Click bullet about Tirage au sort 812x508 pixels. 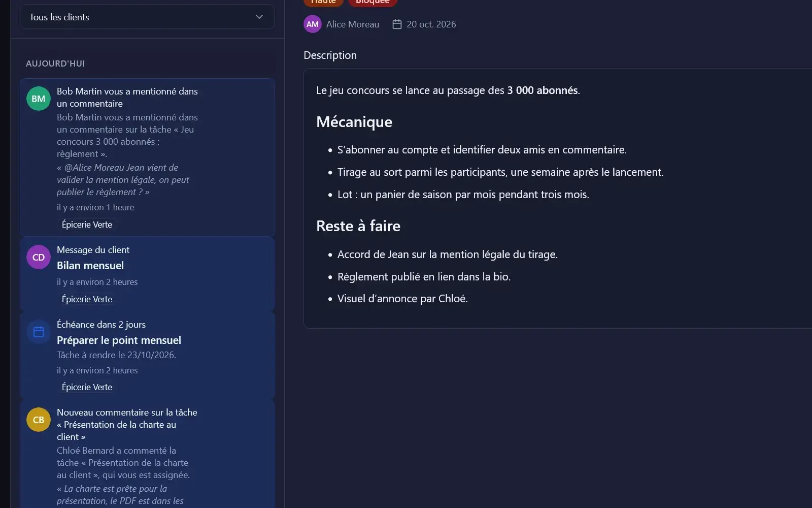(x=500, y=172)
